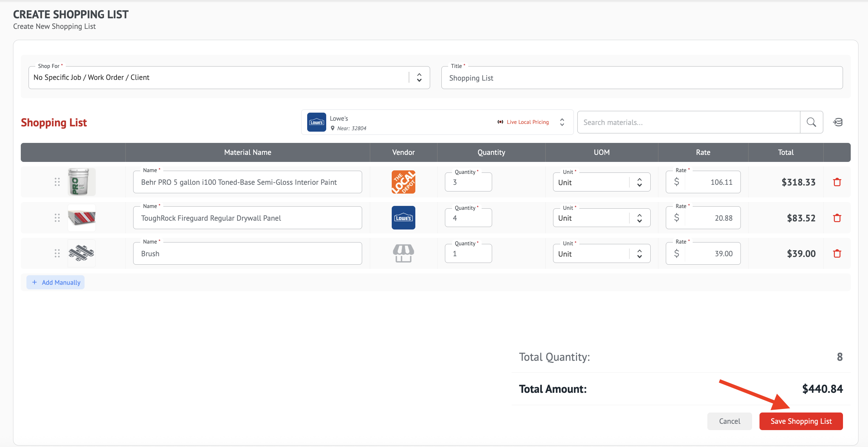Click the generic store vendor icon for Brush

pyautogui.click(x=403, y=253)
